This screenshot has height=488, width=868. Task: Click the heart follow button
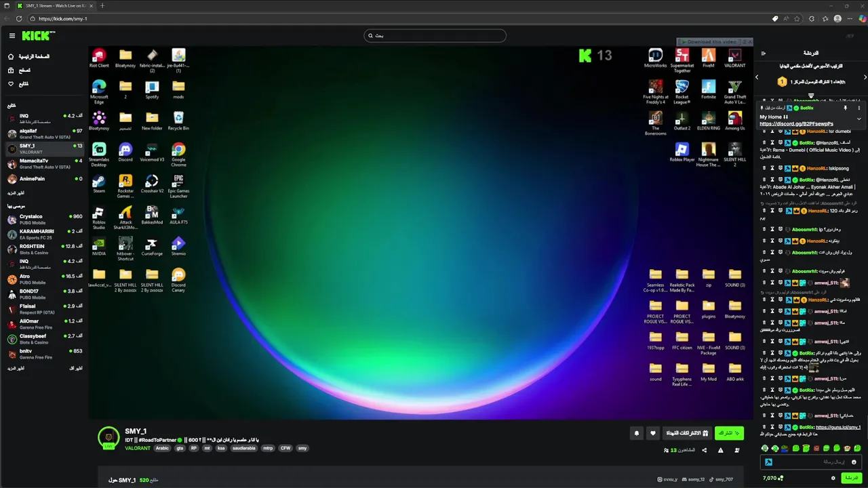click(x=653, y=432)
